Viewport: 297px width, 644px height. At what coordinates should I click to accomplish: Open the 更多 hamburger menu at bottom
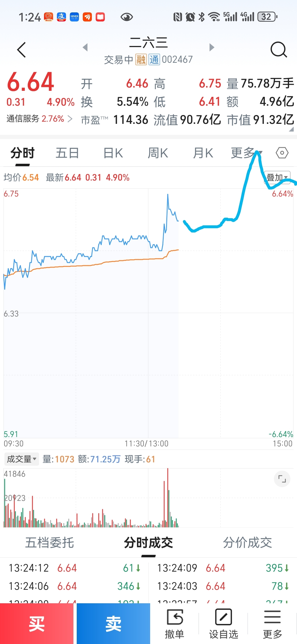coord(273,624)
